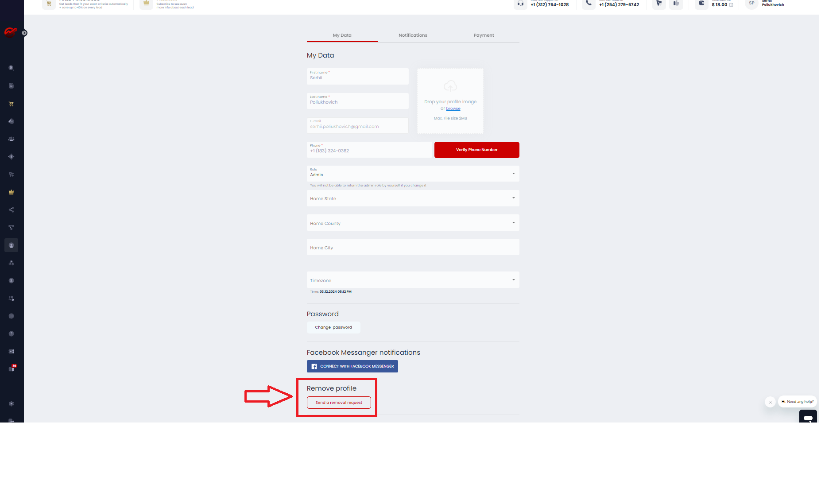Expand the sidebar with the arrow toggle

click(24, 33)
